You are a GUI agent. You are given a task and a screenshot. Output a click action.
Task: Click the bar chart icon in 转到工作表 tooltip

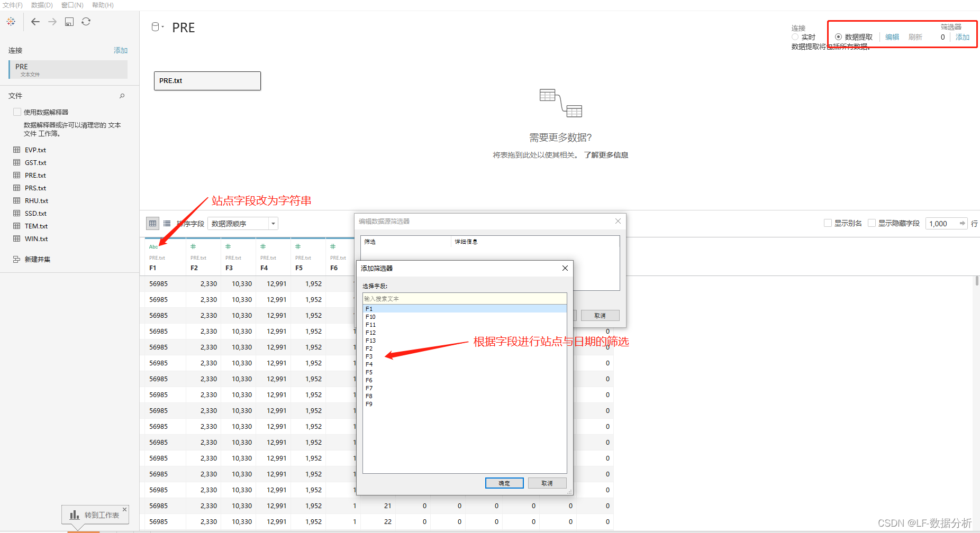pos(75,514)
